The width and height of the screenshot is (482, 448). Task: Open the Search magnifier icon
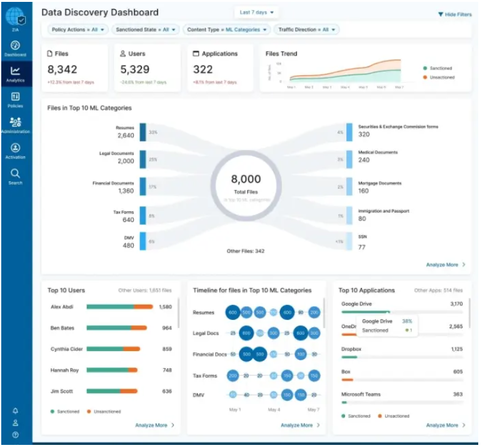(15, 173)
